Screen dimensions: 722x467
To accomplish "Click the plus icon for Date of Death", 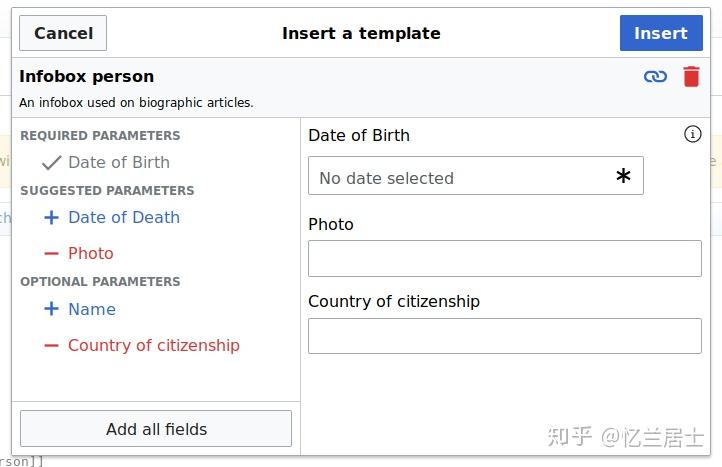I will coord(51,217).
